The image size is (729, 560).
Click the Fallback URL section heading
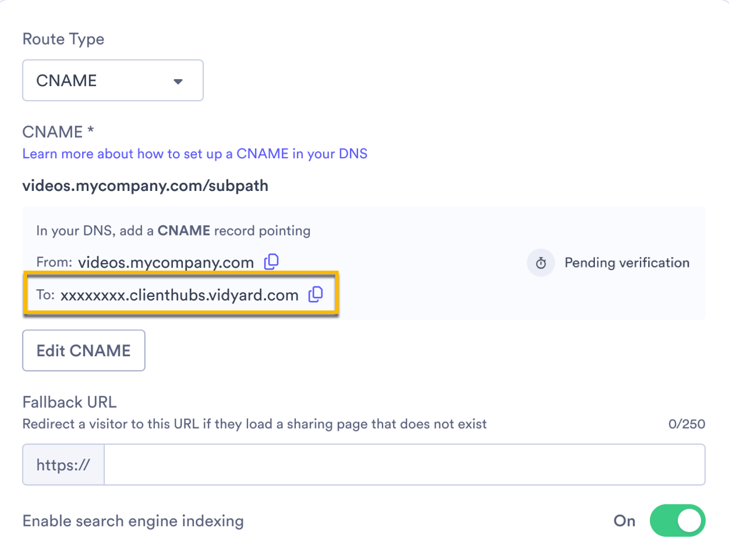[69, 402]
